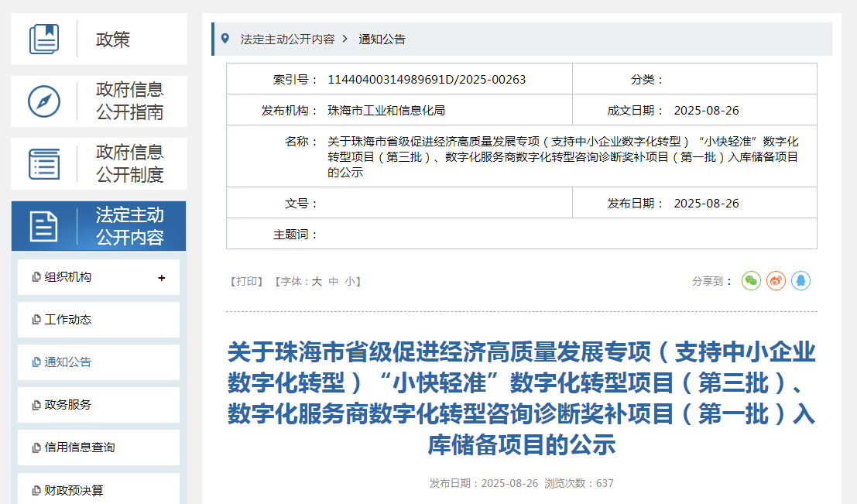Click the location pin breadcrumb icon
The image size is (857, 504).
225,39
